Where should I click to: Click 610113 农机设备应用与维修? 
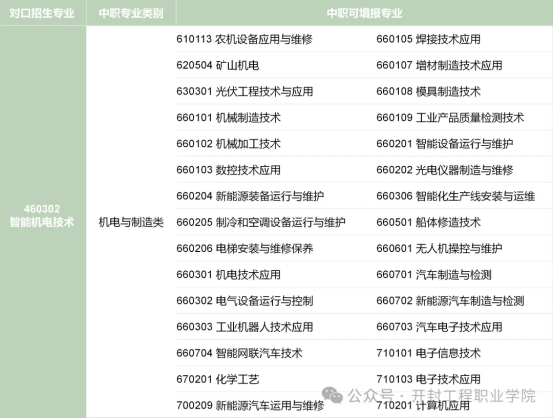coord(244,39)
